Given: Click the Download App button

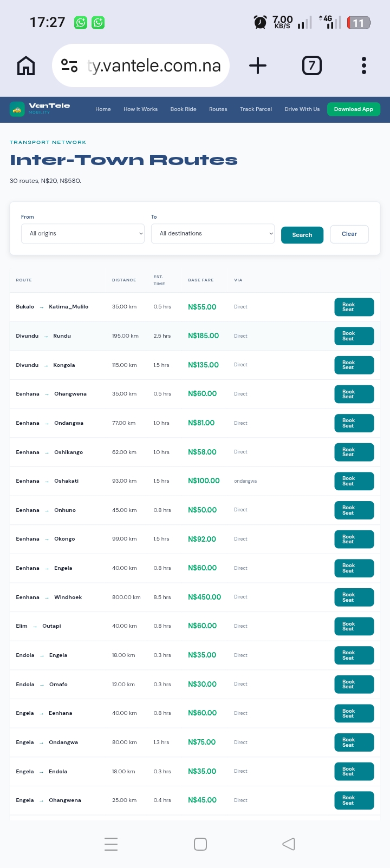Looking at the screenshot, I should point(354,109).
